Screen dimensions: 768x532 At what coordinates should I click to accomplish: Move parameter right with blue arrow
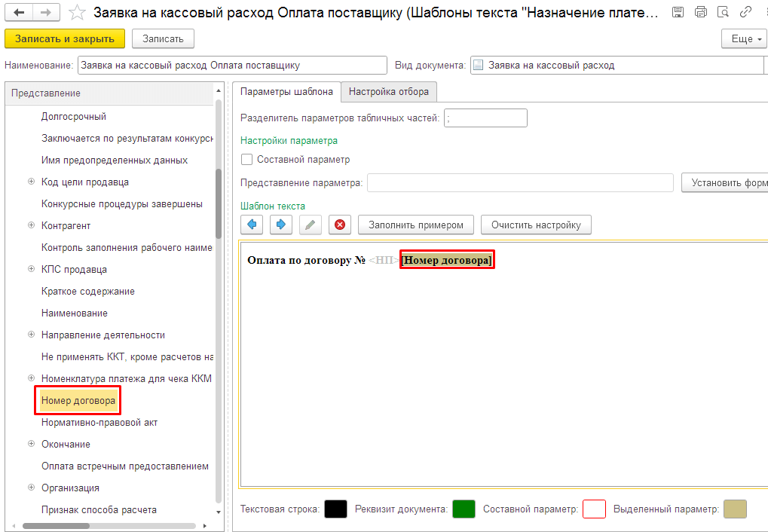[x=280, y=225]
